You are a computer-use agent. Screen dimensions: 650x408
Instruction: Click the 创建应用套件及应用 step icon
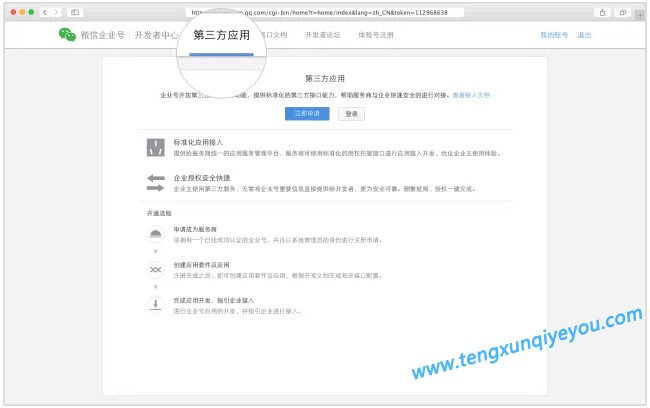click(155, 270)
